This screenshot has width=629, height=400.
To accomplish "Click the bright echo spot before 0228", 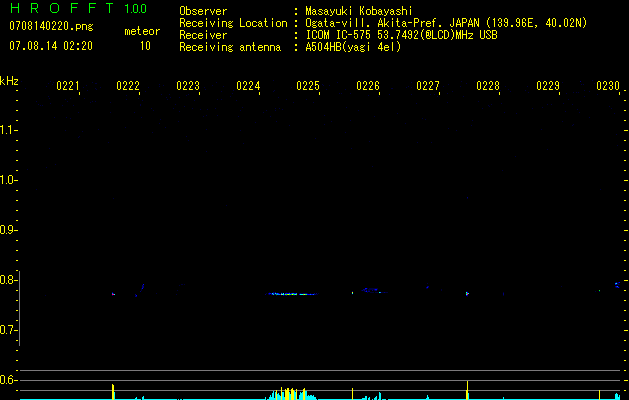I will point(467,294).
